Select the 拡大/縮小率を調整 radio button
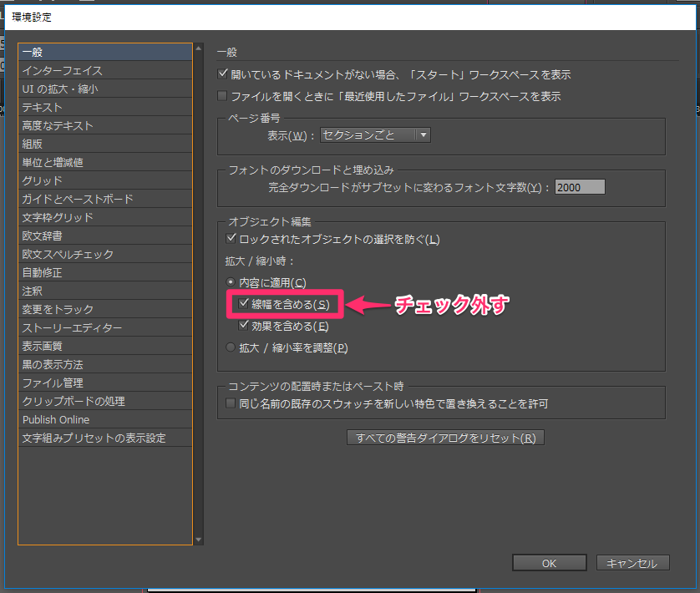The height and width of the screenshot is (593, 700). pyautogui.click(x=231, y=347)
